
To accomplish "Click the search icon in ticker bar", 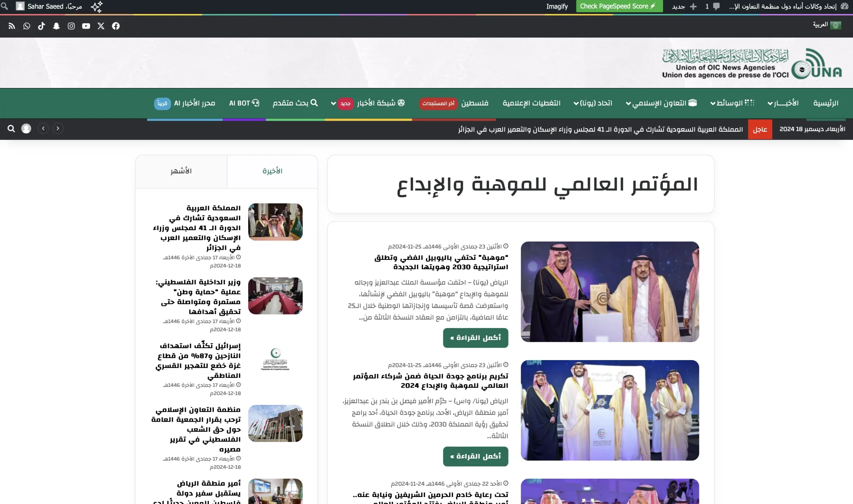I will 11,129.
